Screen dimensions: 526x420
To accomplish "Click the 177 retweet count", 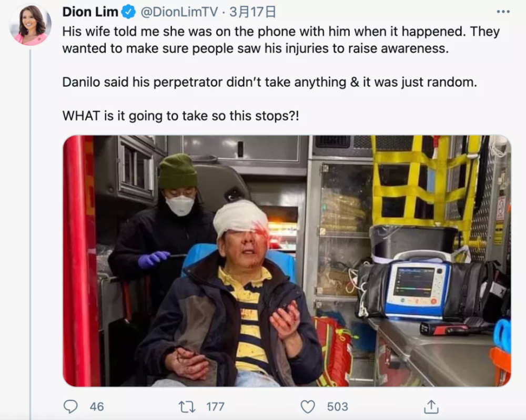I will 215,406.
